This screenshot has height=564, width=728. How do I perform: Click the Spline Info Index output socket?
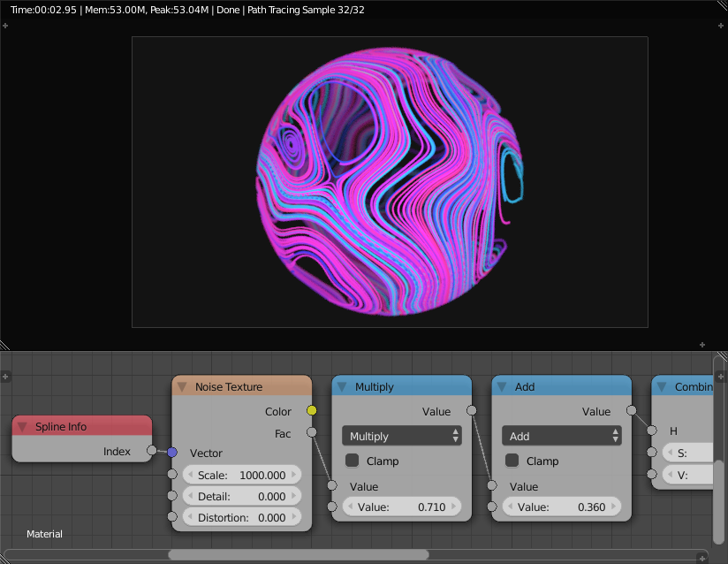(152, 450)
